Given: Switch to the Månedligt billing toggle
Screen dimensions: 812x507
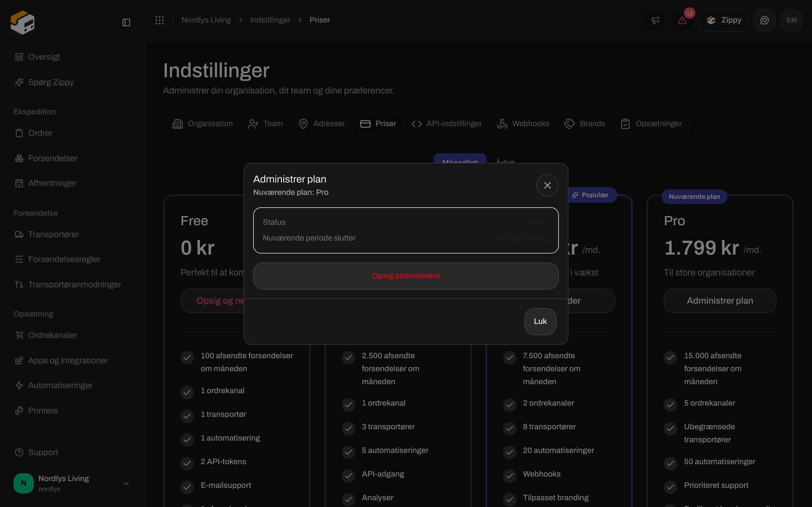Looking at the screenshot, I should [x=460, y=159].
